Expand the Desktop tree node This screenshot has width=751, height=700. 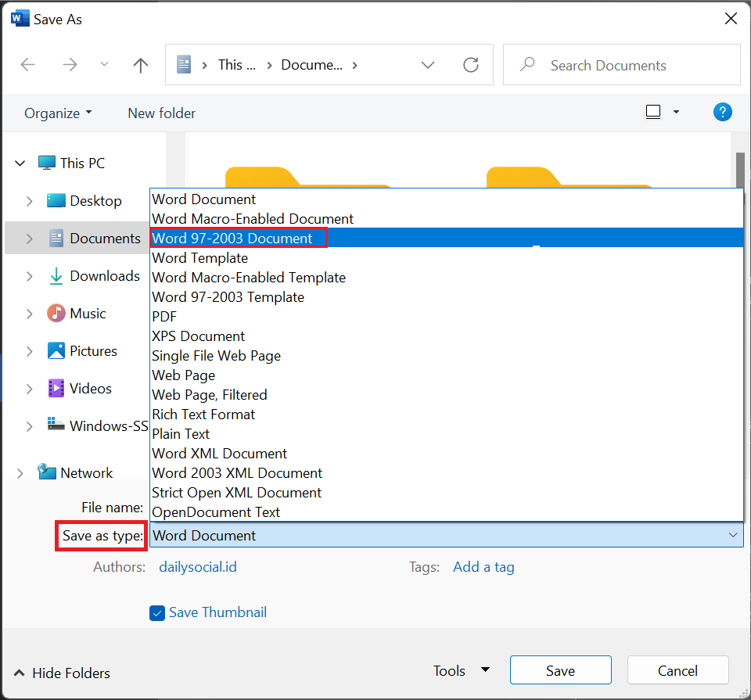[x=29, y=201]
